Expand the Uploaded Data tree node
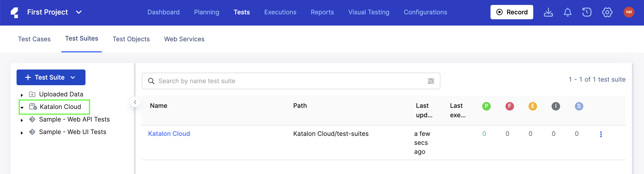The height and width of the screenshot is (174, 644). coord(22,95)
